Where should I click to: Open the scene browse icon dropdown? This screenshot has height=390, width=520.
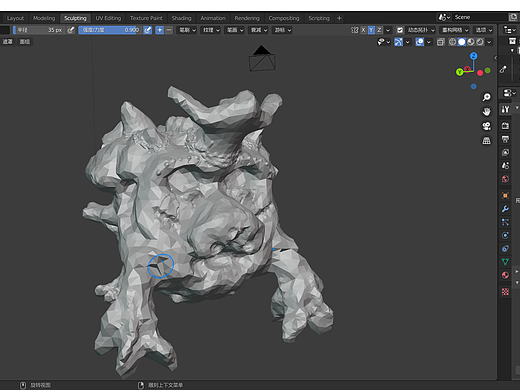tap(444, 17)
